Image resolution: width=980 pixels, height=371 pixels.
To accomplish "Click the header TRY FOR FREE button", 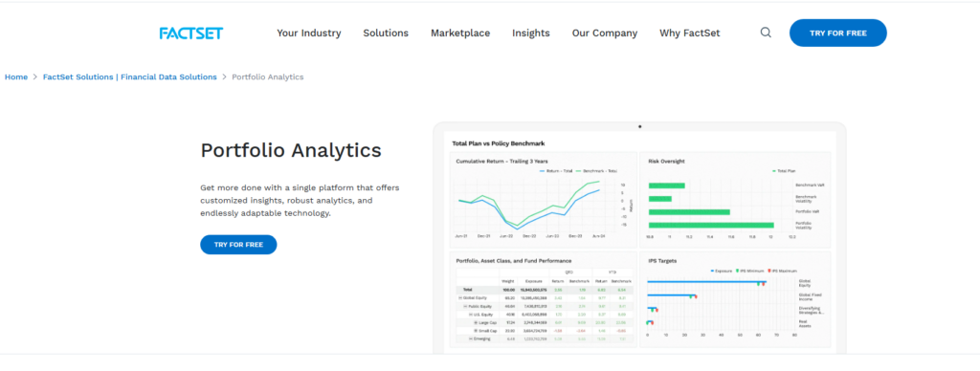I will (837, 33).
